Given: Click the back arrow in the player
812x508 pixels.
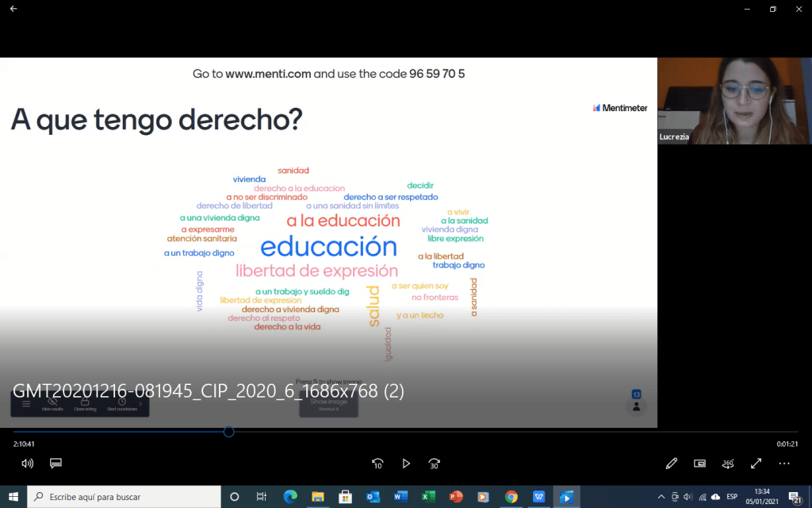Looking at the screenshot, I should [13, 9].
